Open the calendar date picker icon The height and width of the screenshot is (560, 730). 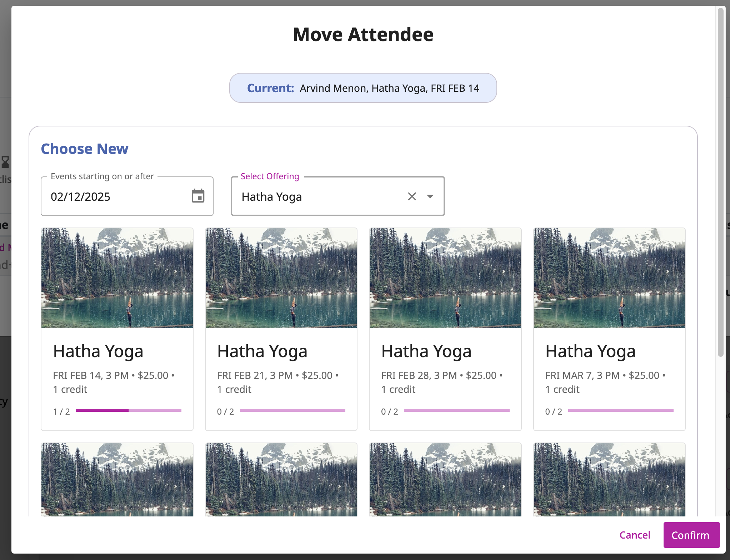(198, 196)
